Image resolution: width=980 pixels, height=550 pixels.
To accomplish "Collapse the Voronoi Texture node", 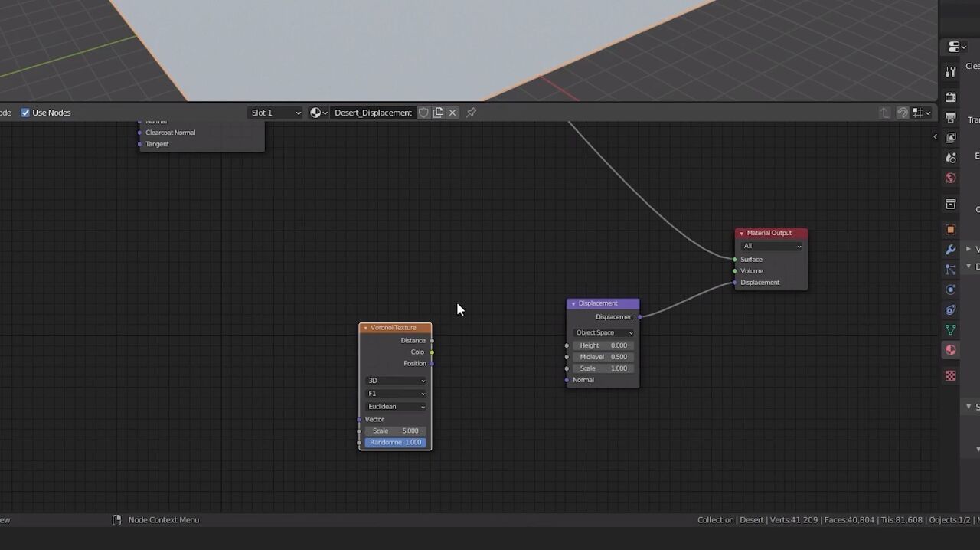I will (365, 328).
